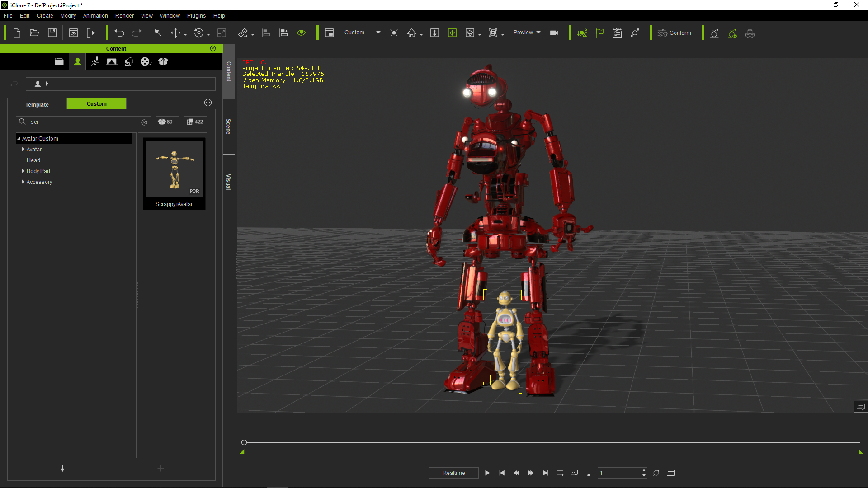
Task: Click the Home view icon
Action: [411, 33]
